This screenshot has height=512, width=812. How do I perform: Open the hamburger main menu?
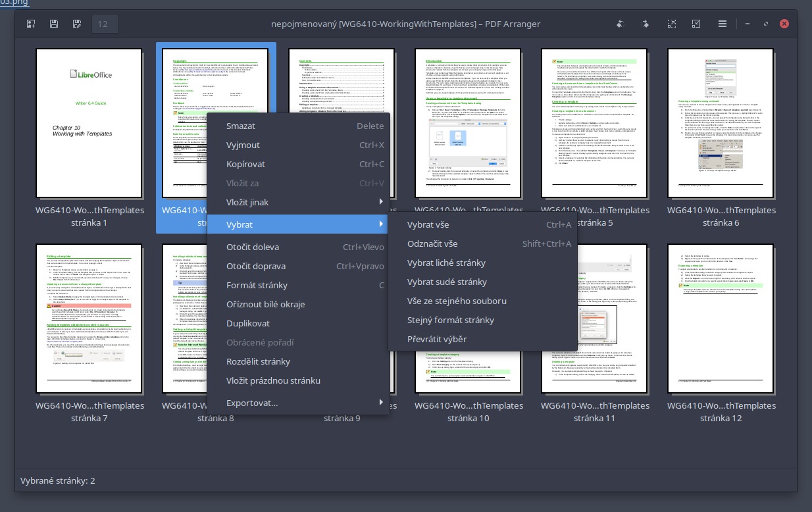click(x=723, y=24)
